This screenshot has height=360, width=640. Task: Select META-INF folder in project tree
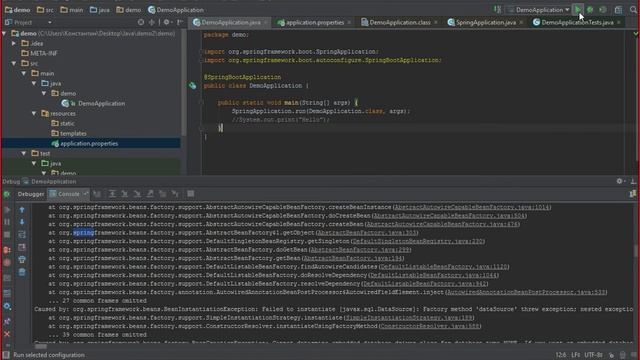pos(39,53)
